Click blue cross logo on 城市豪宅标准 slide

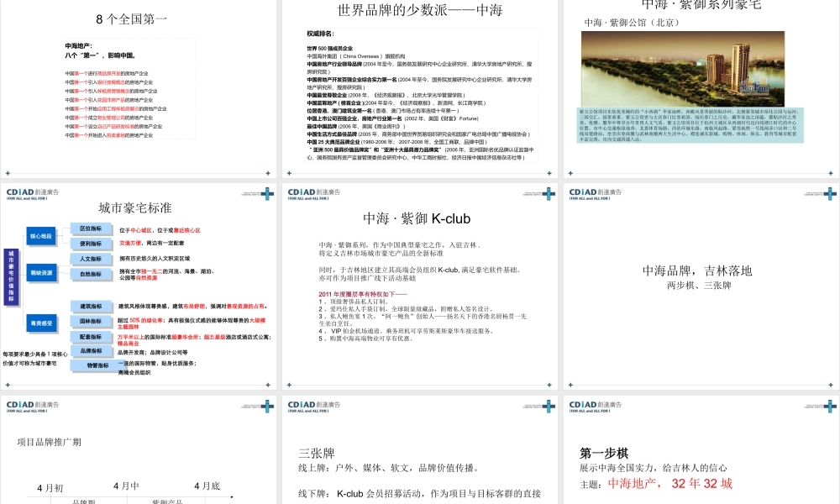pyautogui.click(x=267, y=193)
